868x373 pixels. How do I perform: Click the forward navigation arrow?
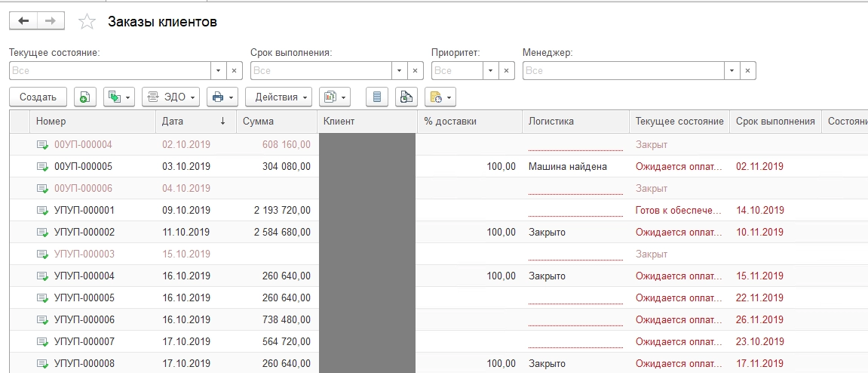pos(51,21)
